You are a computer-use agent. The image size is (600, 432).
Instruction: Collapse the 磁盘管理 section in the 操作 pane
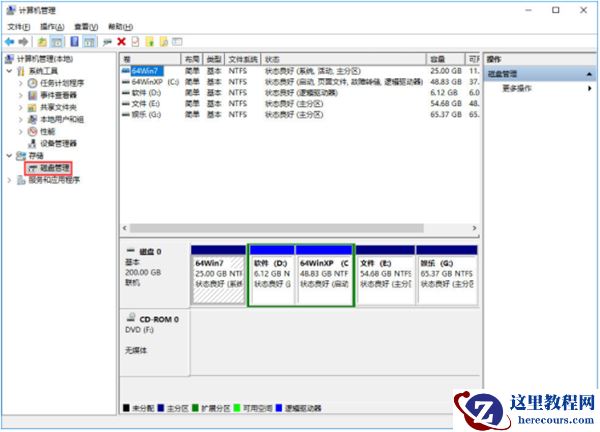[x=589, y=74]
